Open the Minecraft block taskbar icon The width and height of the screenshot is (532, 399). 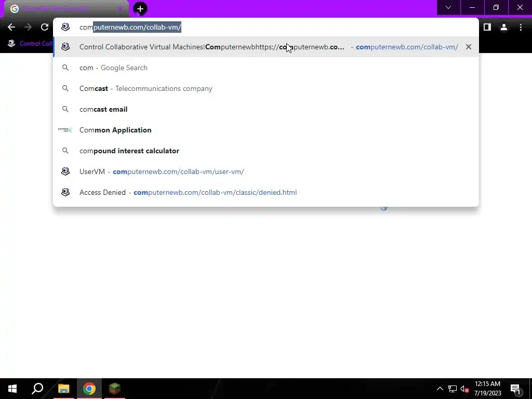point(115,389)
